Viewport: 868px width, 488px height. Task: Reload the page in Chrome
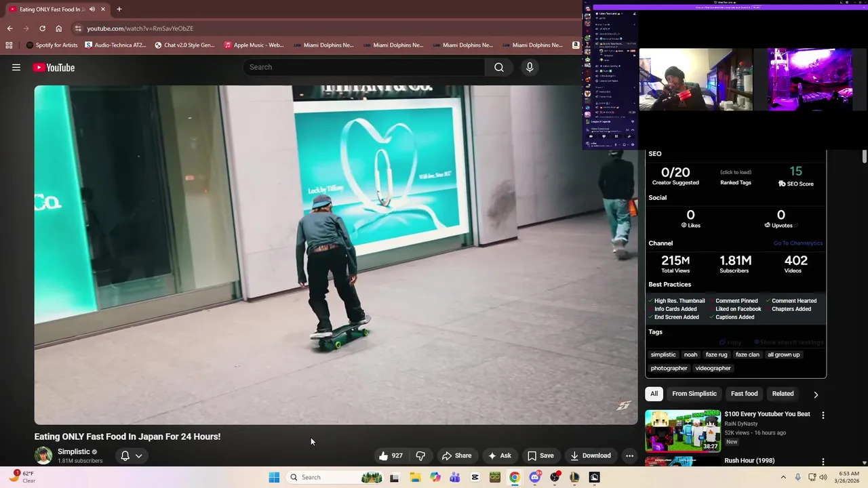tap(42, 28)
